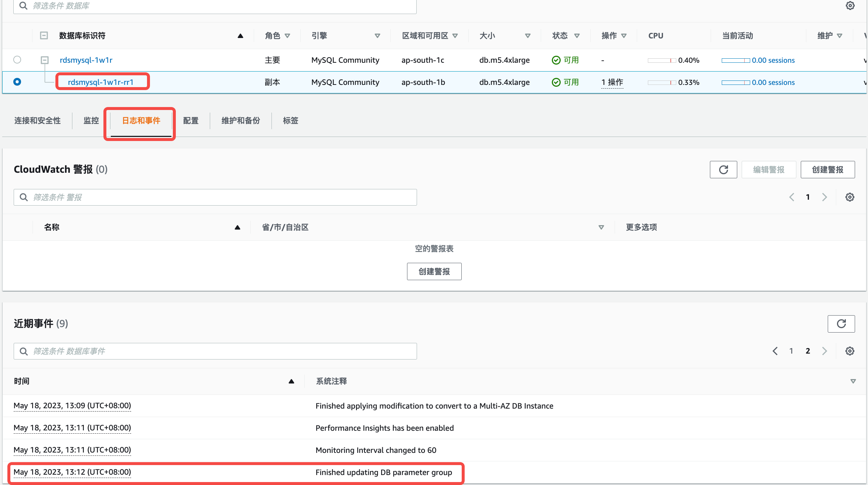868x485 pixels.
Task: Collapse all database groups in header
Action: pyautogui.click(x=44, y=36)
